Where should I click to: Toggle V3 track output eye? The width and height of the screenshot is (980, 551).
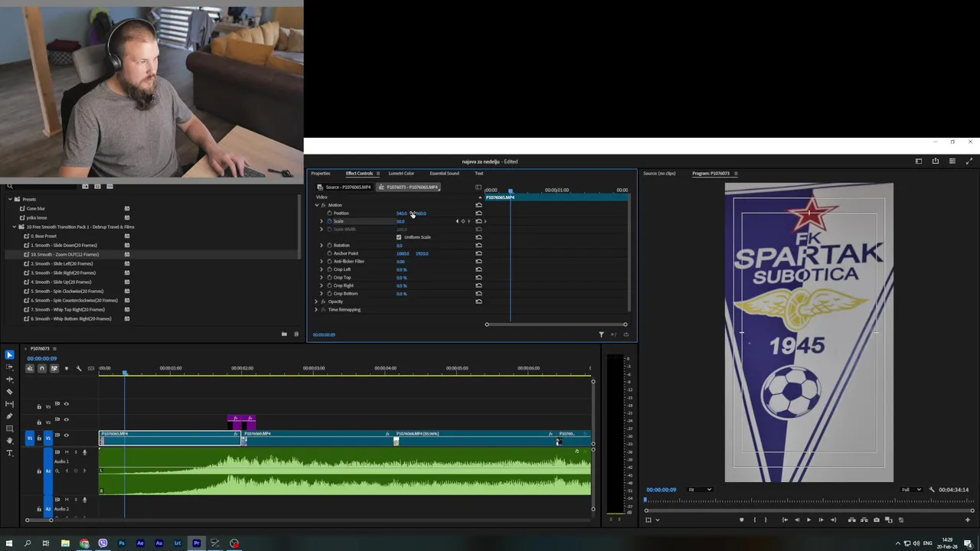click(66, 404)
